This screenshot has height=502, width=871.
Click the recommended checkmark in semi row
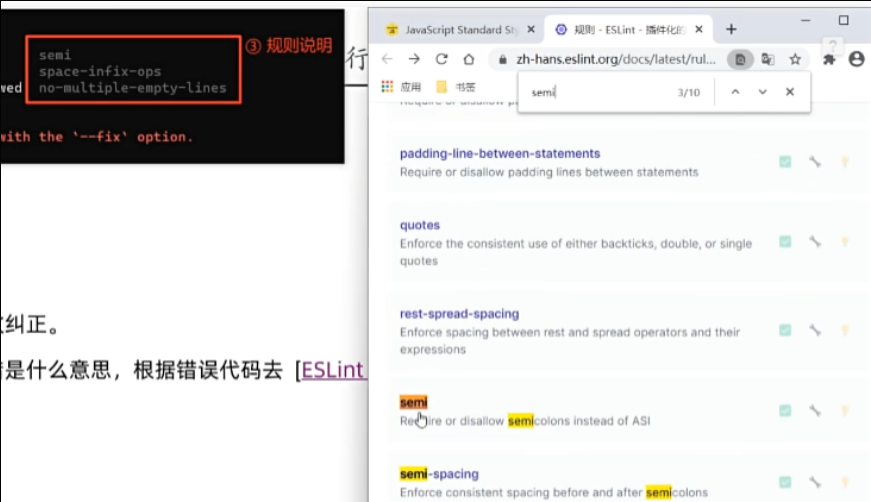point(785,411)
